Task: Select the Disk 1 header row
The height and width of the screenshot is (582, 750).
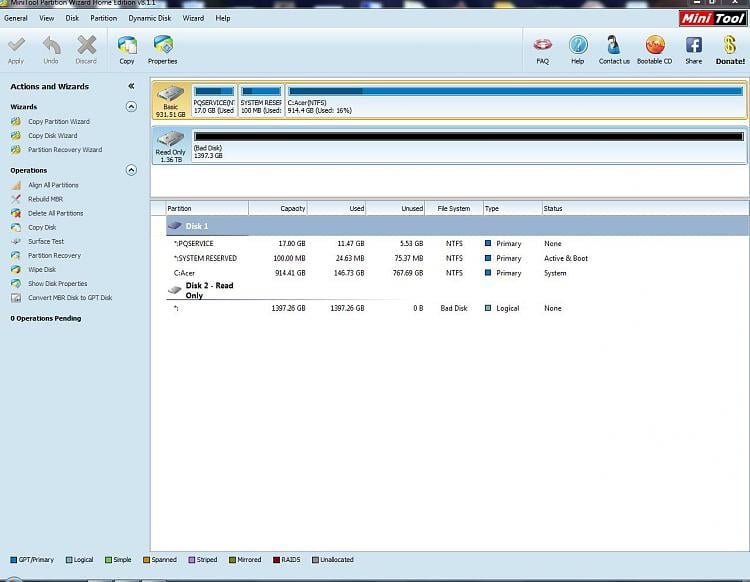Action: [458, 226]
